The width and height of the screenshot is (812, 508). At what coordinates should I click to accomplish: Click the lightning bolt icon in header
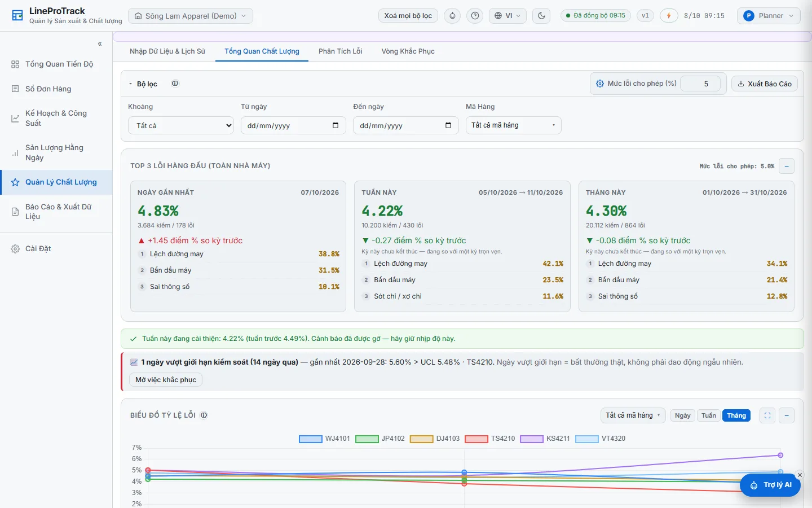pyautogui.click(x=669, y=16)
